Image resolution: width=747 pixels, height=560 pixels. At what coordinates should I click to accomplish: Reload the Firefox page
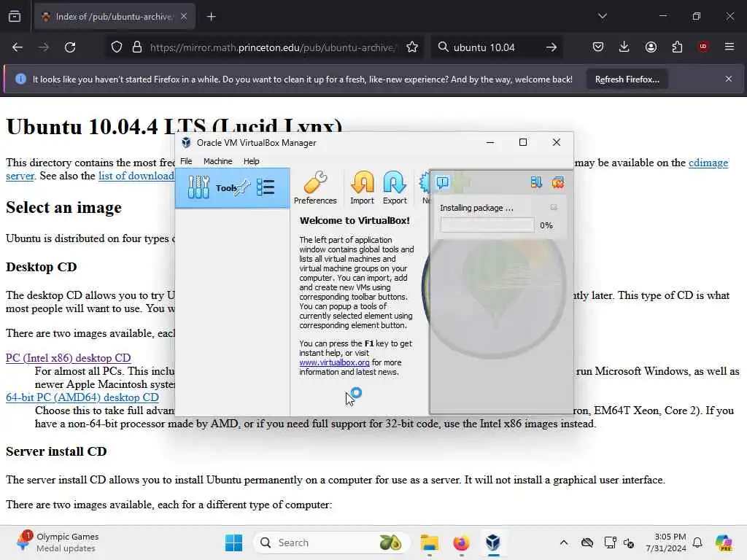click(70, 47)
